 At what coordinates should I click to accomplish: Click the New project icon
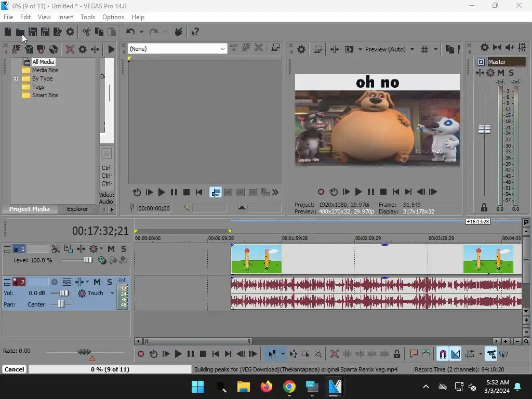click(x=8, y=32)
